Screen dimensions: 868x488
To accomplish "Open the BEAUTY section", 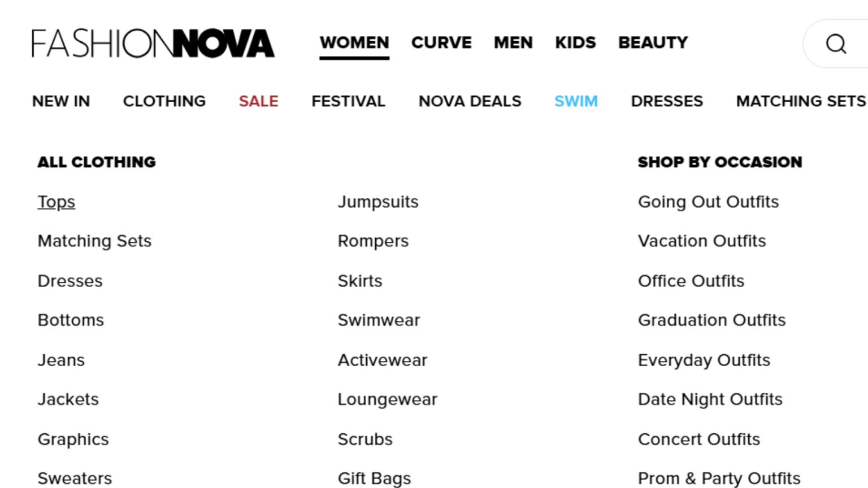I will coord(653,42).
